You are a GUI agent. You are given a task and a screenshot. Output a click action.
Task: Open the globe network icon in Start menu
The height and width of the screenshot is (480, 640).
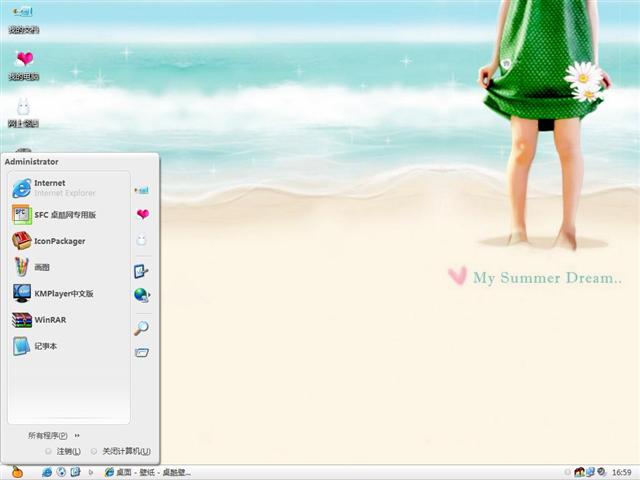142,295
